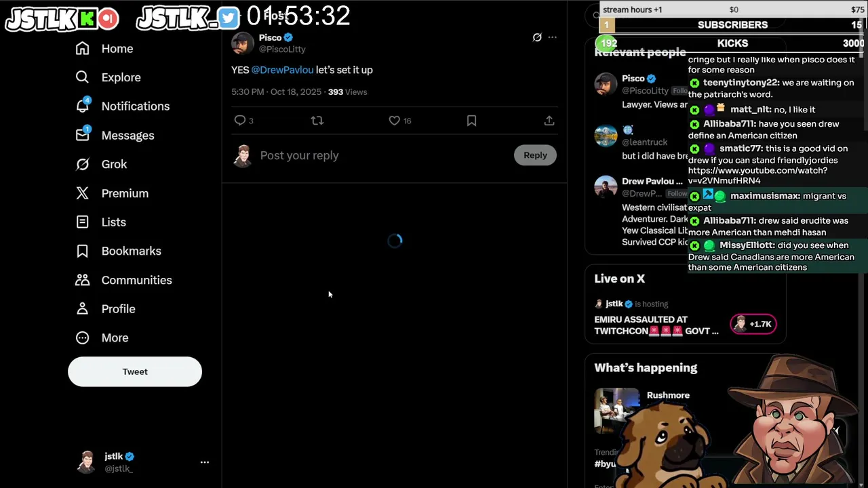Open Pisco in Relevant people

click(633, 79)
